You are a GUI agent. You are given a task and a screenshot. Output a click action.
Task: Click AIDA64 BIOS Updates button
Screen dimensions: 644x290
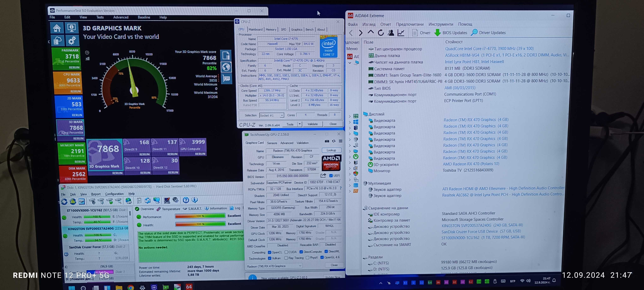(x=450, y=33)
